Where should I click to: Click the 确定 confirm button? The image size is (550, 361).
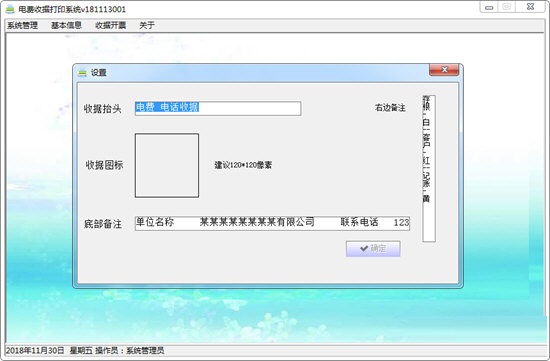click(x=373, y=248)
